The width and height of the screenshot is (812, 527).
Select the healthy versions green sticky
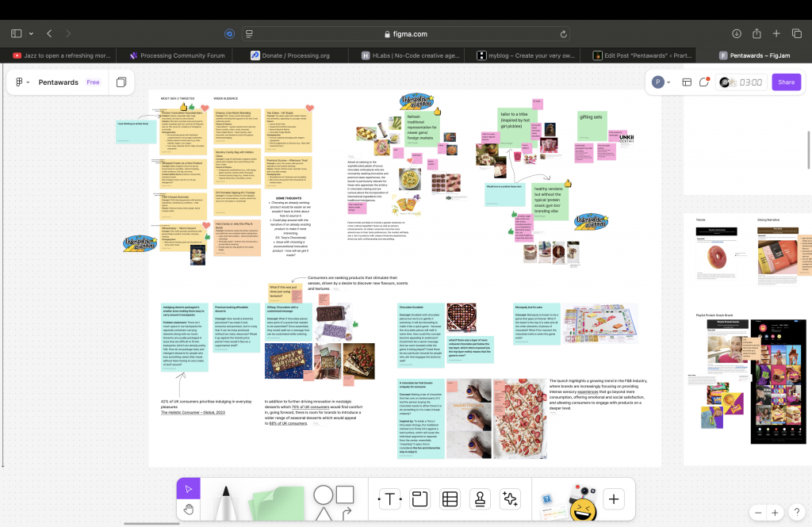tap(550, 200)
